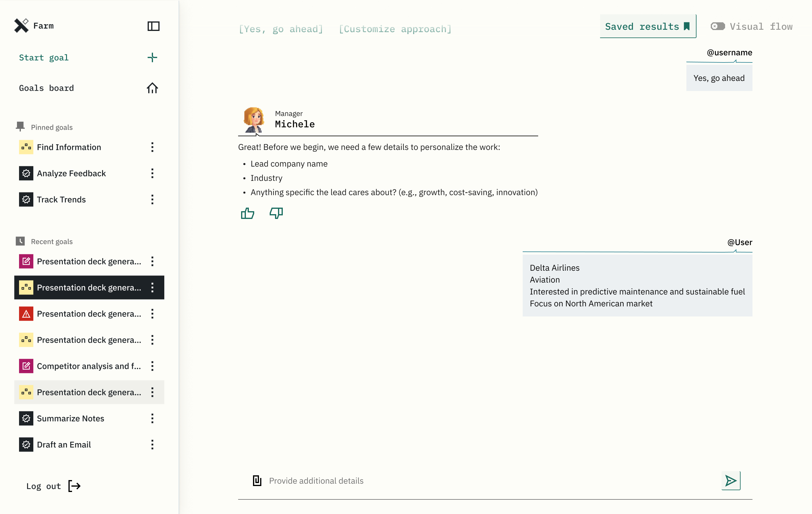
Task: Open the Competitor analysis recent goal
Action: click(x=89, y=366)
